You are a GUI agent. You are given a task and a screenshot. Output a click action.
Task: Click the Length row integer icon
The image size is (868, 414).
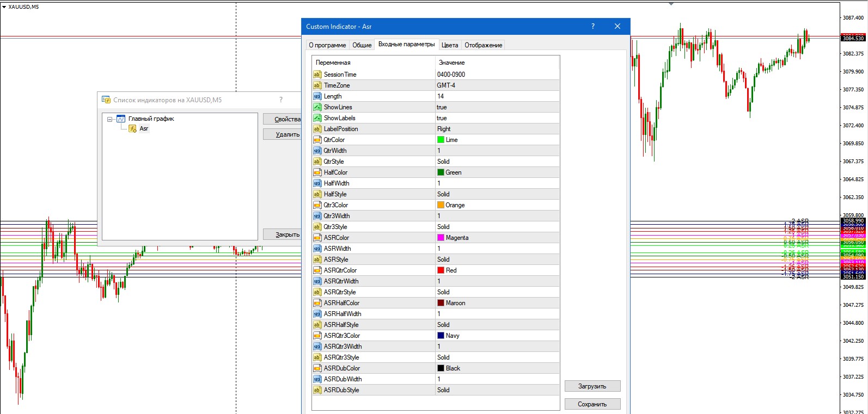coord(317,96)
